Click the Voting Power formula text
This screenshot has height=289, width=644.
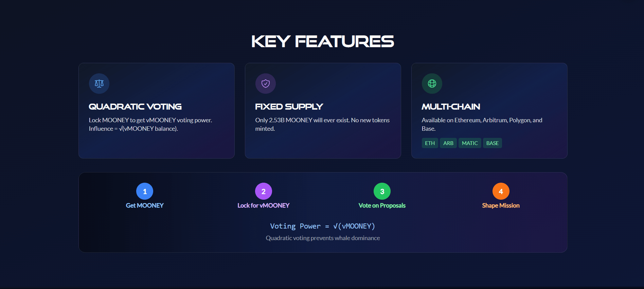click(323, 226)
